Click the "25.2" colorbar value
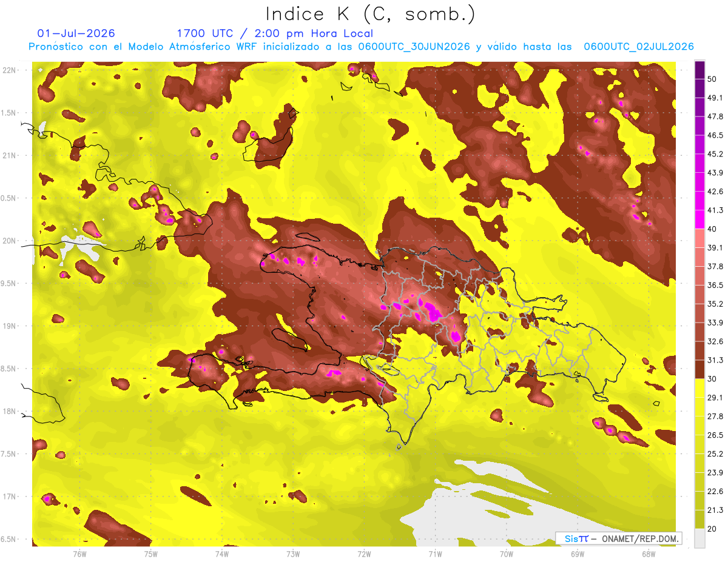This screenshot has height=562, width=728. tap(715, 454)
